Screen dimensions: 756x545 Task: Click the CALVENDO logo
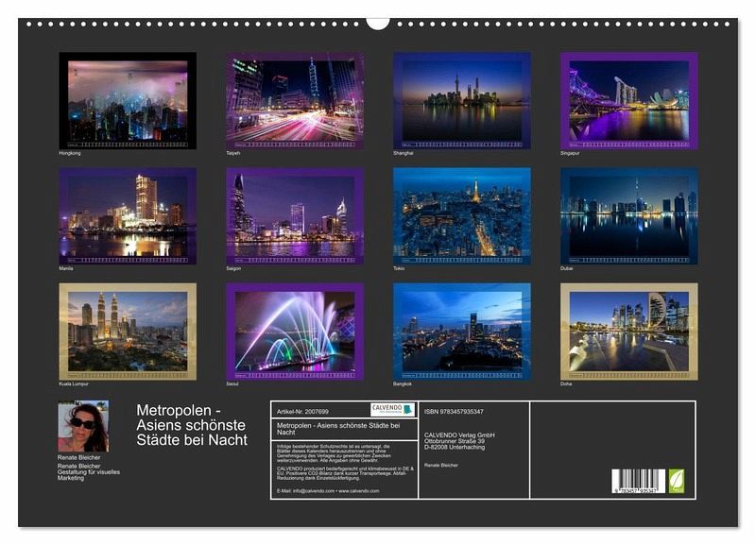pos(392,410)
